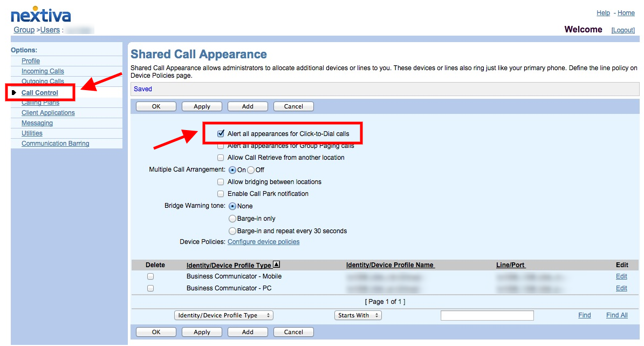The height and width of the screenshot is (346, 644).
Task: Select Barge-in only warning tone
Action: 232,218
